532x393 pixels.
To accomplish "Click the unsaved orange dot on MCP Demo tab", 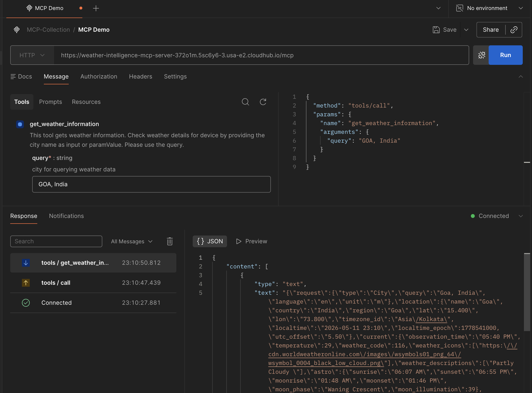I will [x=81, y=8].
